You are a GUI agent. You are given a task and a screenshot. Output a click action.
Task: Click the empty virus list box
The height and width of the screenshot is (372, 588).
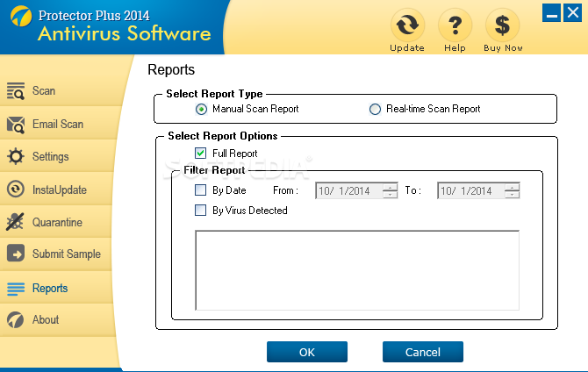point(357,270)
